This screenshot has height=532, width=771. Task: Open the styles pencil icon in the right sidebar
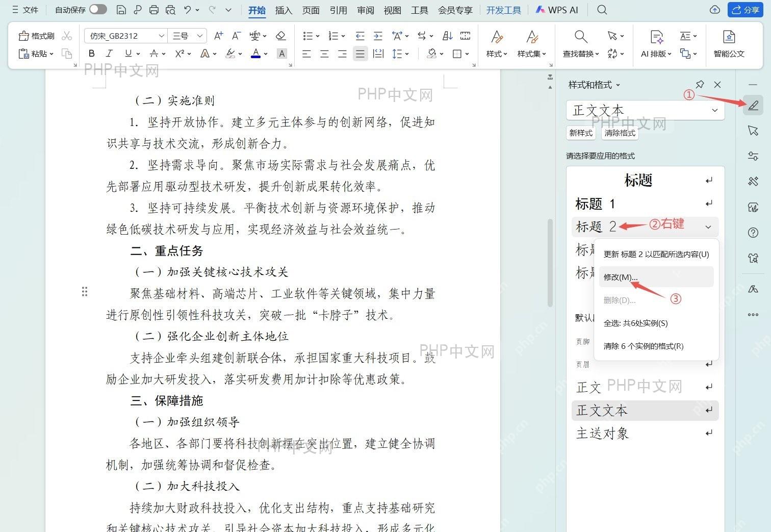click(x=753, y=106)
